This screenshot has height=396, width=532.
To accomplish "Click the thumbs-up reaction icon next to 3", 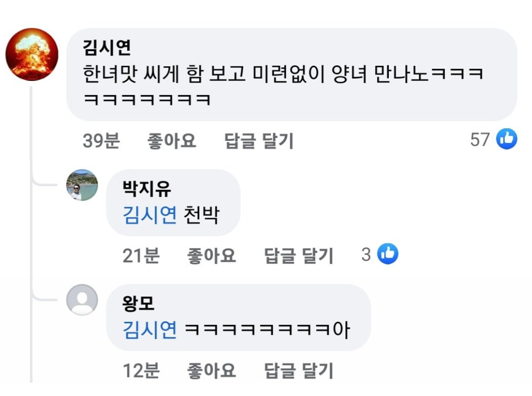I will [388, 254].
